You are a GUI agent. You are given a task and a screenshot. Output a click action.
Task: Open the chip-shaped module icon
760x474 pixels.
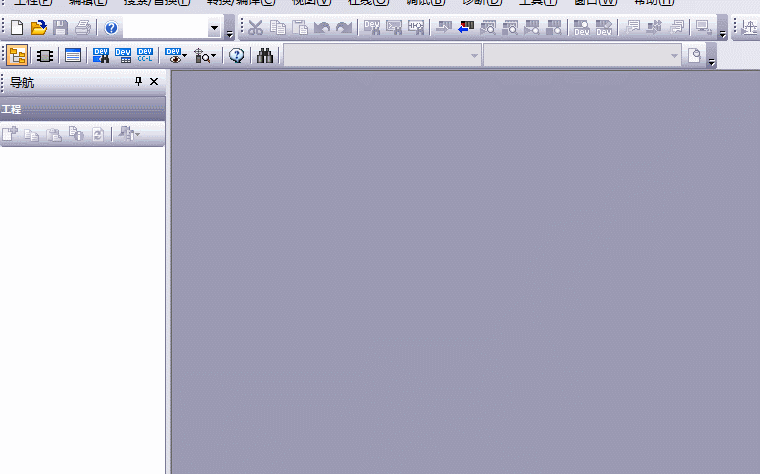[45, 56]
